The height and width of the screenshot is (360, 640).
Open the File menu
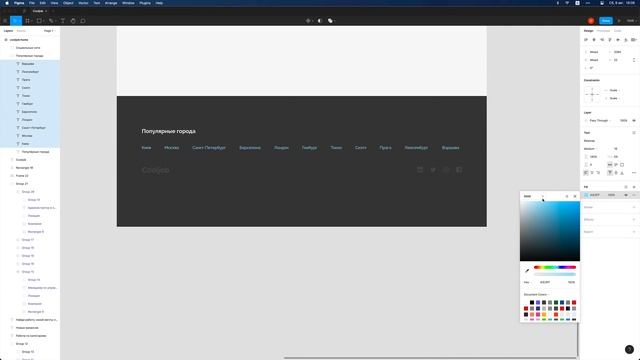click(x=32, y=3)
